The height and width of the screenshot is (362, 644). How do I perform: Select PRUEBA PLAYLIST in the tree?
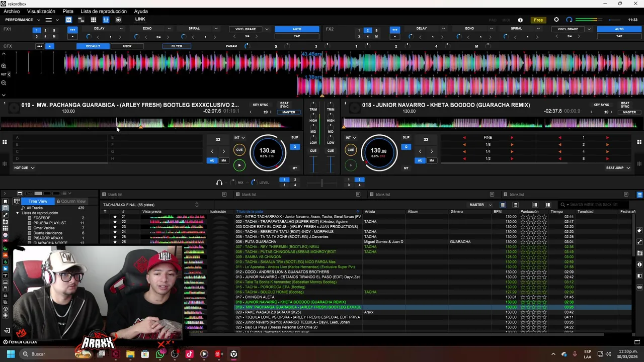click(50, 223)
